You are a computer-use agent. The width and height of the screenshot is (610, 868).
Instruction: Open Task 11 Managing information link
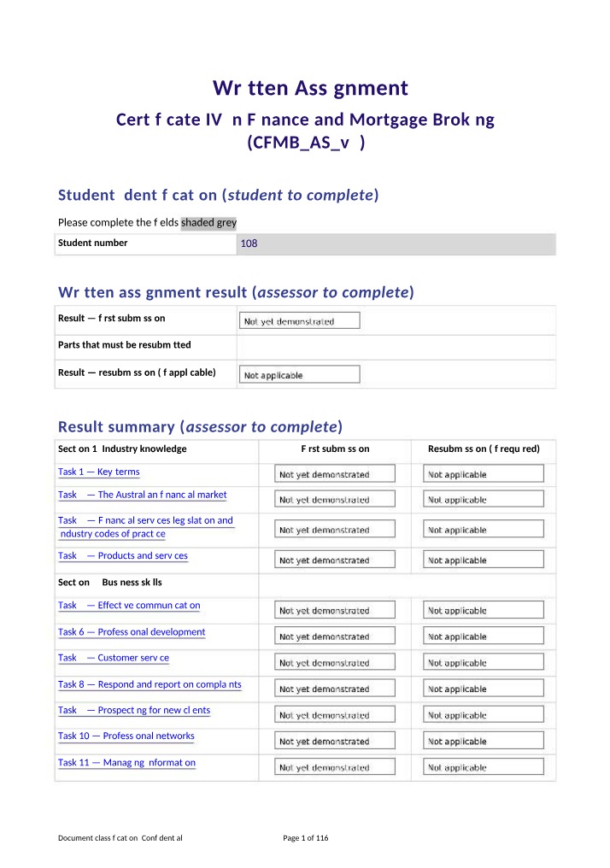[126, 762]
